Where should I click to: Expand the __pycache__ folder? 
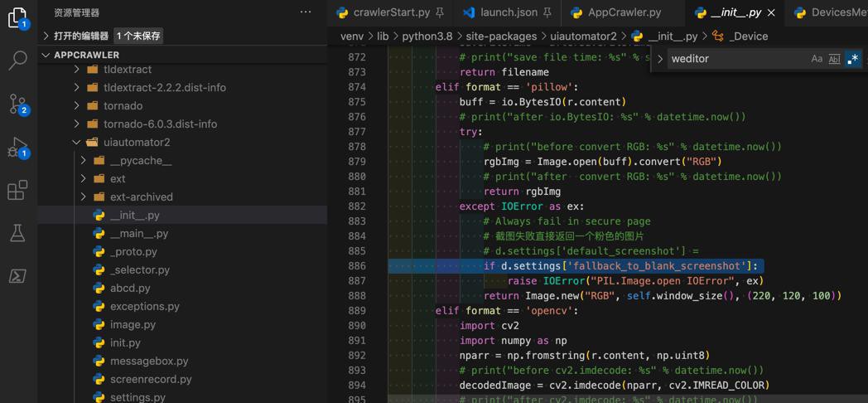click(x=84, y=161)
